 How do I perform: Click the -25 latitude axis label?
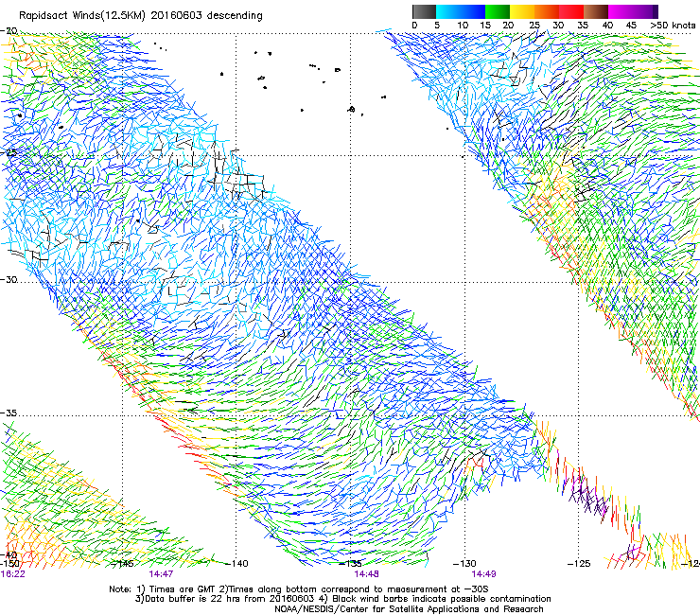9,152
